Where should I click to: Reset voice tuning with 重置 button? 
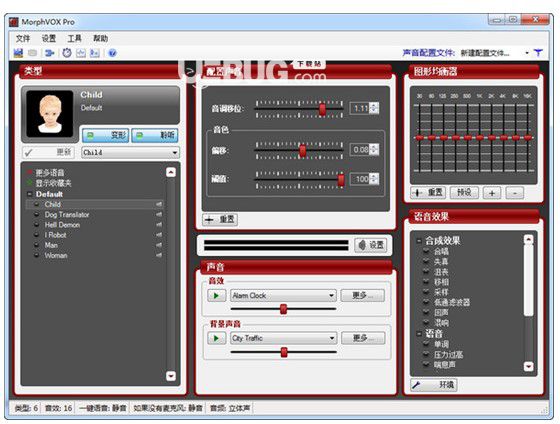click(x=220, y=219)
